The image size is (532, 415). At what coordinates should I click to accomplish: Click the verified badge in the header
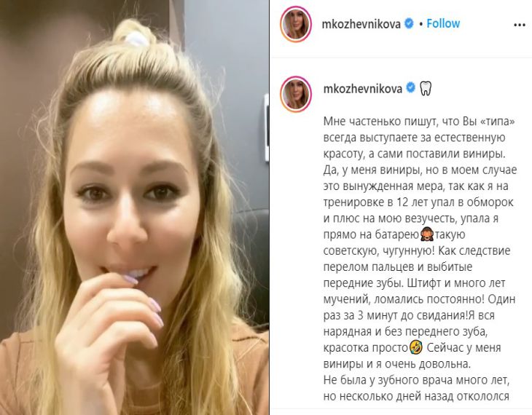[410, 23]
